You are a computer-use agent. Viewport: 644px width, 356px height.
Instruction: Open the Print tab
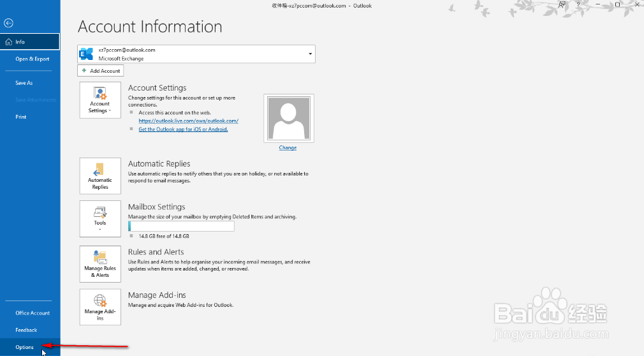coord(21,117)
